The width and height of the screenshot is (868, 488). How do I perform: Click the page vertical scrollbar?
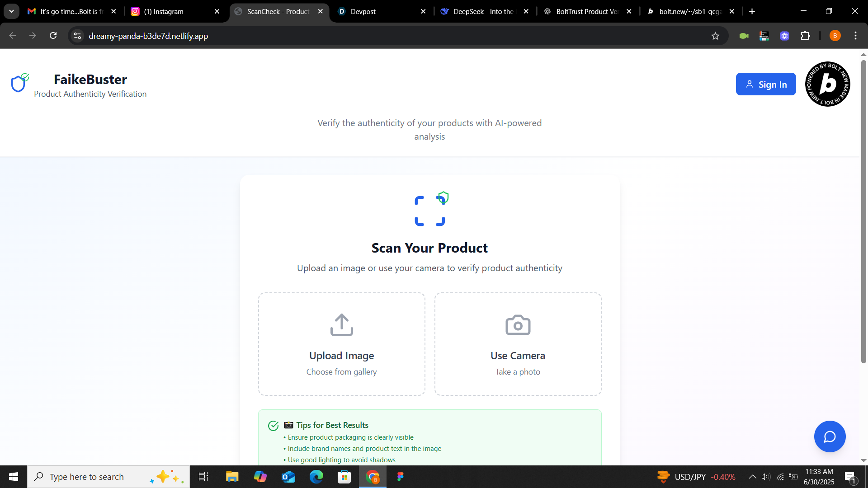[x=863, y=211]
